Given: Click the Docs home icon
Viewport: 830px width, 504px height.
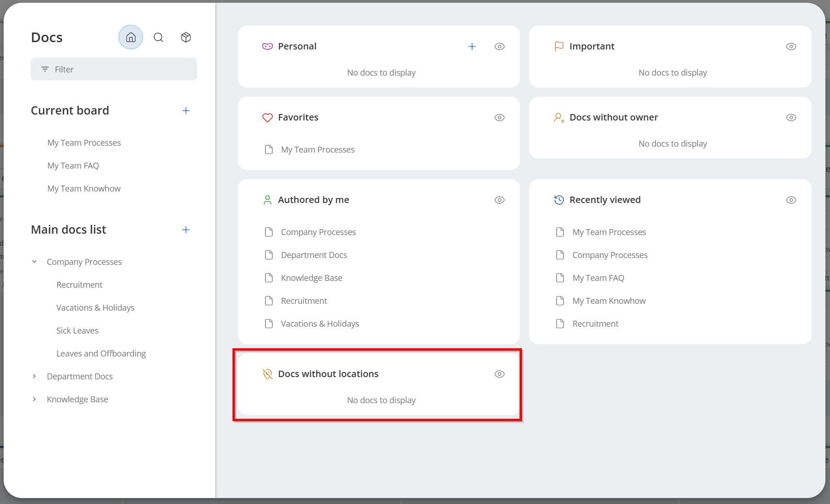Looking at the screenshot, I should (131, 37).
